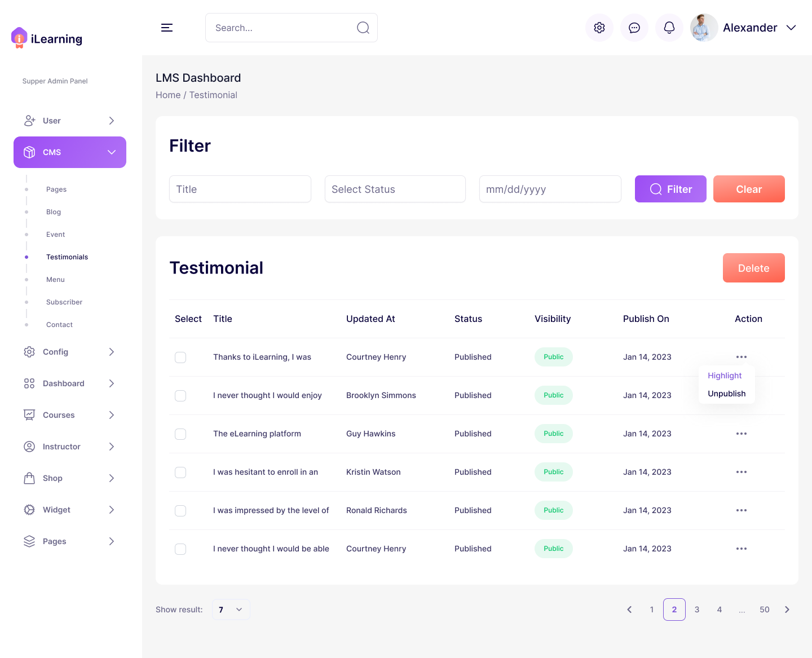812x658 pixels.
Task: Check the 'I was impressed by the level' row
Action: (x=180, y=511)
